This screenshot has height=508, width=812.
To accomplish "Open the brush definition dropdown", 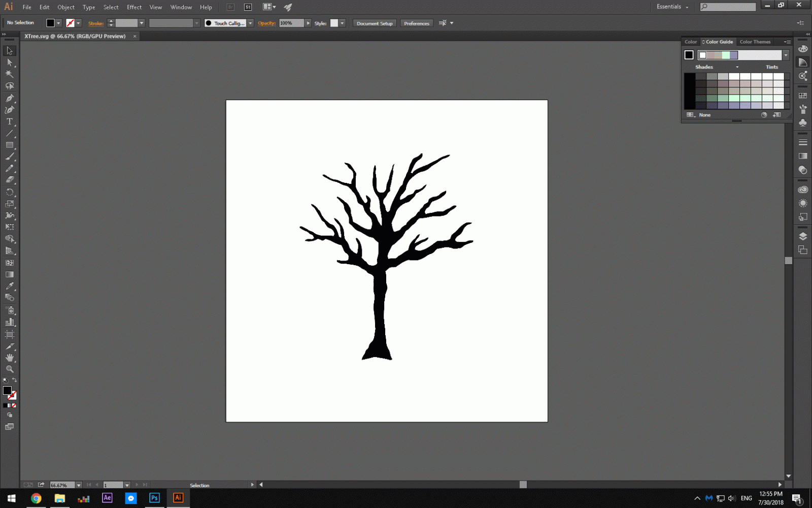I will (250, 23).
